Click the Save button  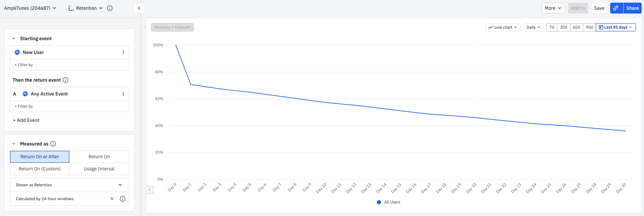pyautogui.click(x=599, y=8)
